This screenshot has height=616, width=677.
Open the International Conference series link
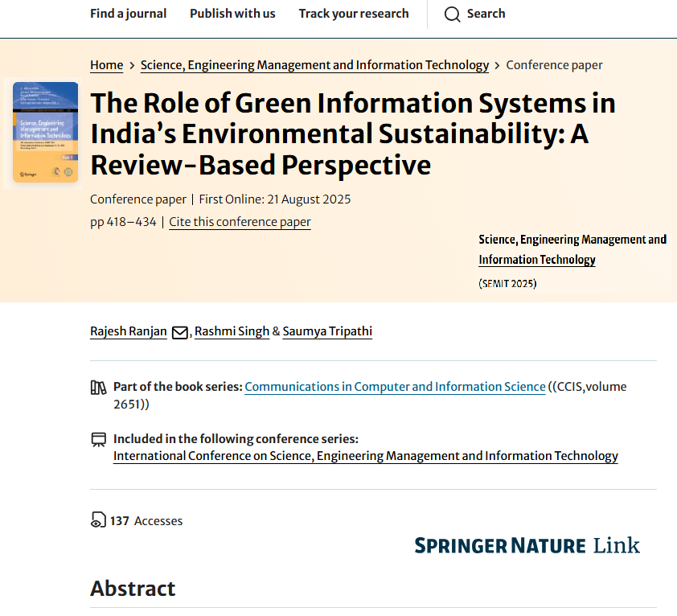(x=365, y=456)
